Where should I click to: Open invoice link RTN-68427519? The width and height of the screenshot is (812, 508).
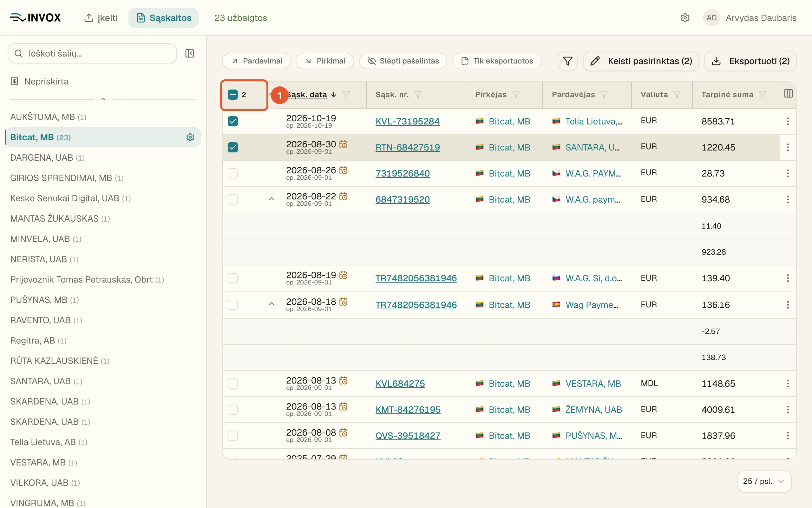click(408, 147)
